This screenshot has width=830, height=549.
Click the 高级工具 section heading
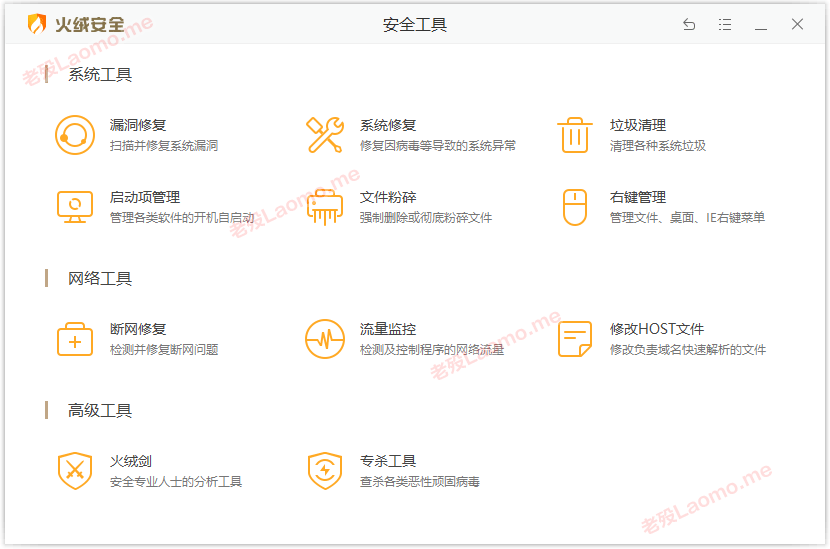click(100, 410)
